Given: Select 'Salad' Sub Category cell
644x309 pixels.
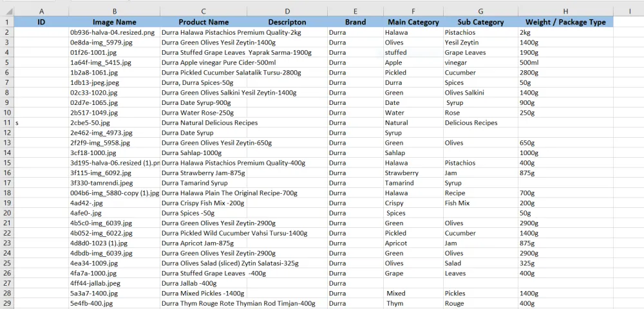Looking at the screenshot, I should 480,263.
